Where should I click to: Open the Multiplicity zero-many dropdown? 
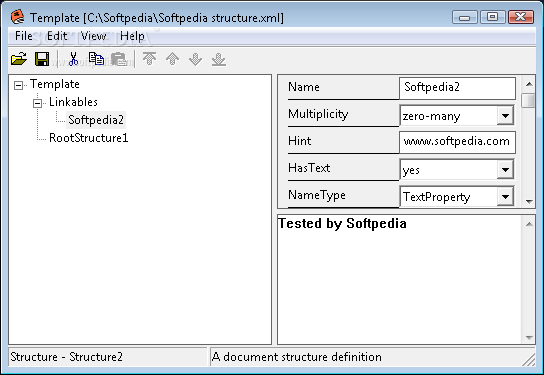click(x=505, y=116)
